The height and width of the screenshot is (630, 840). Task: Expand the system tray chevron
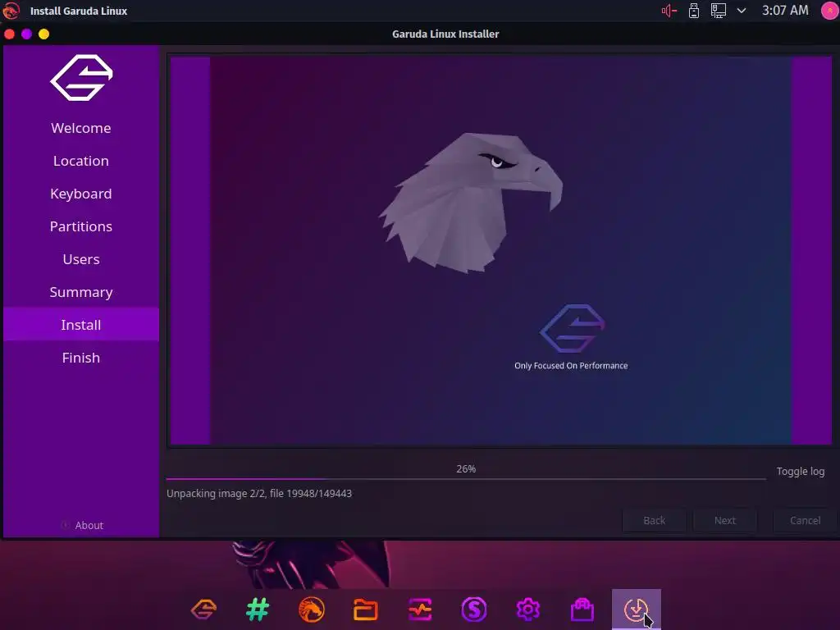742,11
